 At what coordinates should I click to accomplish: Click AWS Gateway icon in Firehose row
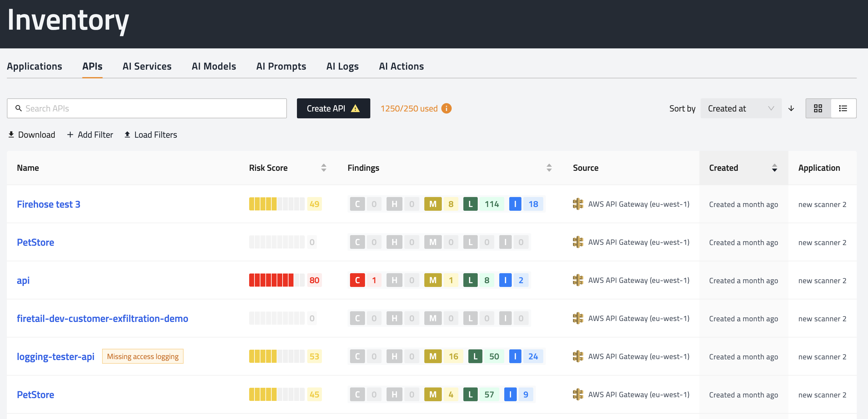click(x=578, y=204)
